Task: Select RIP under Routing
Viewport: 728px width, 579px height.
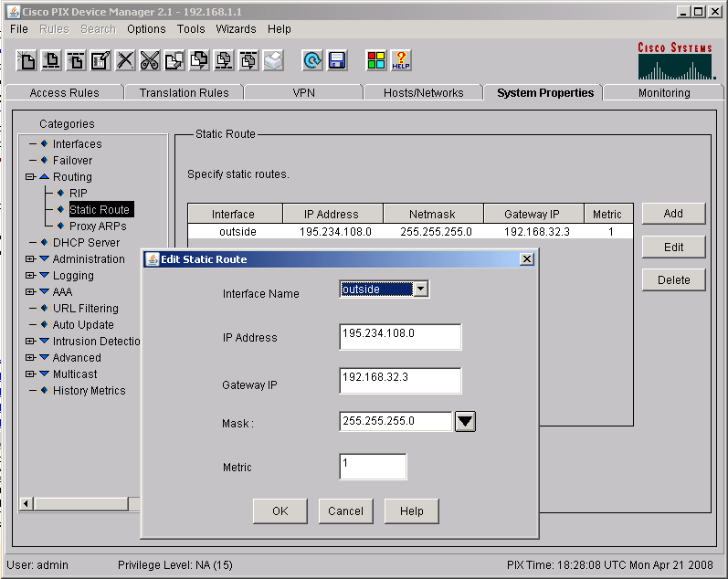Action: pyautogui.click(x=78, y=194)
